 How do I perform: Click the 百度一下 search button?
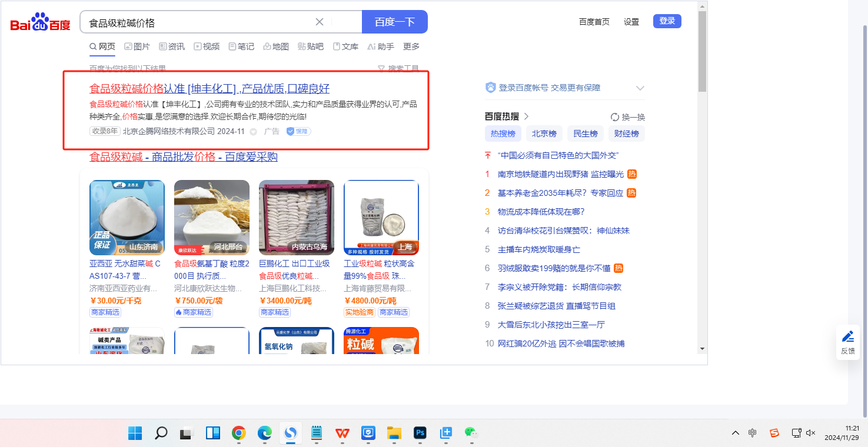coord(395,22)
